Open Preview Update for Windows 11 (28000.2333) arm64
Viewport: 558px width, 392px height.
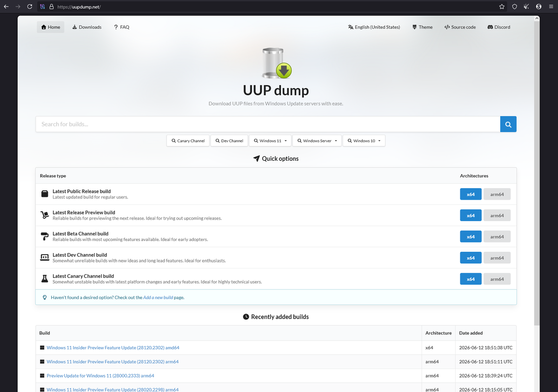100,376
